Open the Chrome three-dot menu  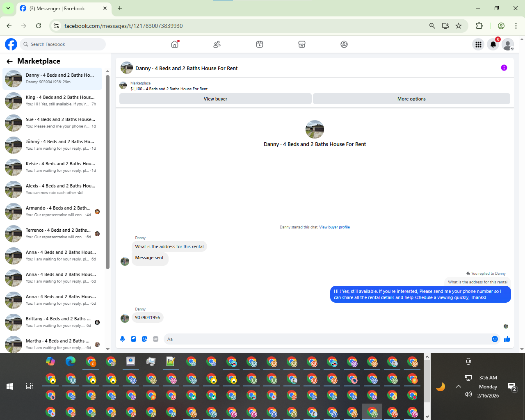coord(516,26)
